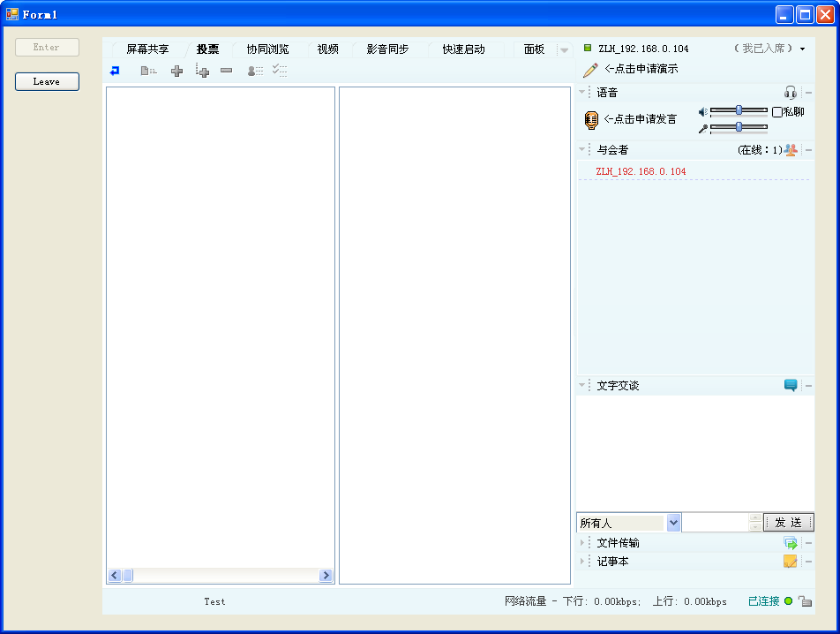Switch to the 屏幕共享 tab

click(x=147, y=49)
